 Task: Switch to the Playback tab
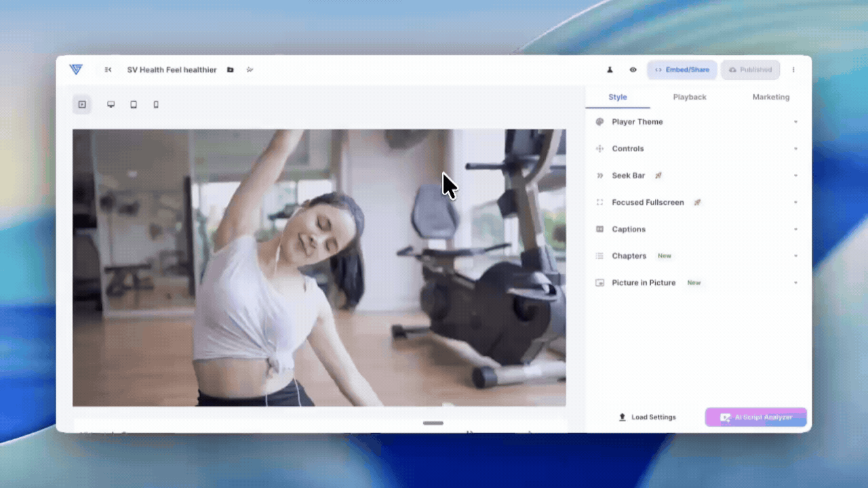690,97
